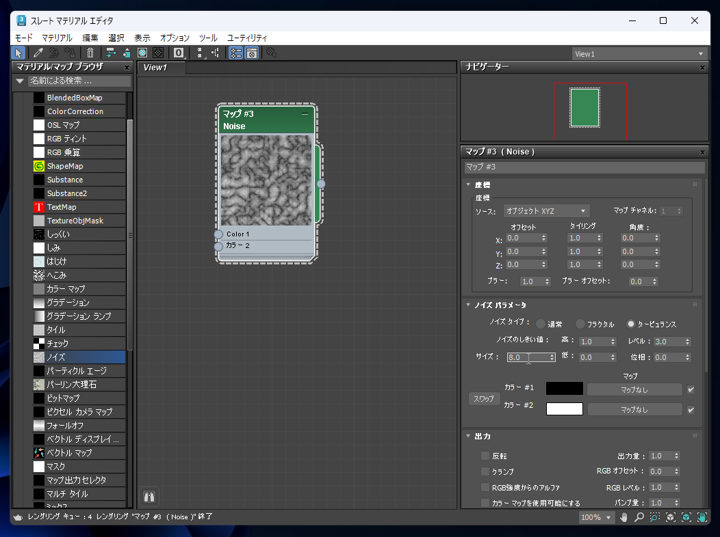Image resolution: width=720 pixels, height=537 pixels.
Task: Select the pan hand tool
Action: [623, 517]
